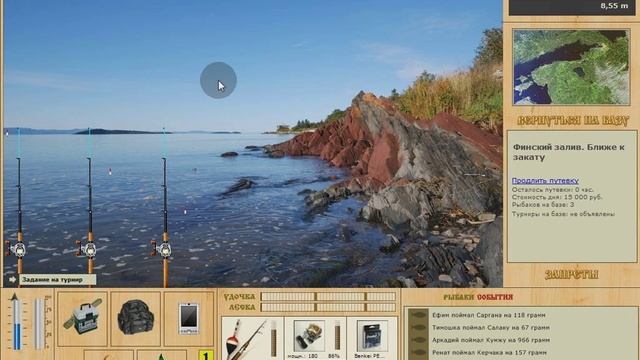This screenshot has width=640, height=360.
Task: Click the Вернуться на базу button
Action: pyautogui.click(x=573, y=120)
